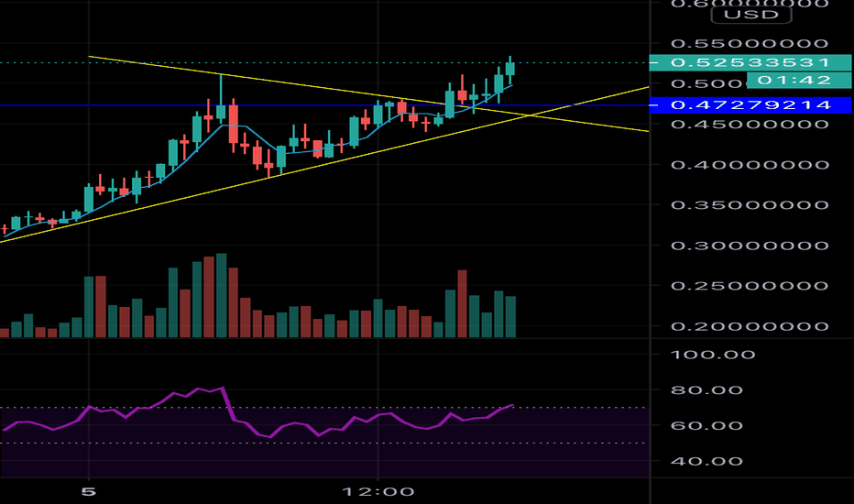Screen dimensions: 854x504
Task: Click the tallest volume bar
Action: point(221,295)
